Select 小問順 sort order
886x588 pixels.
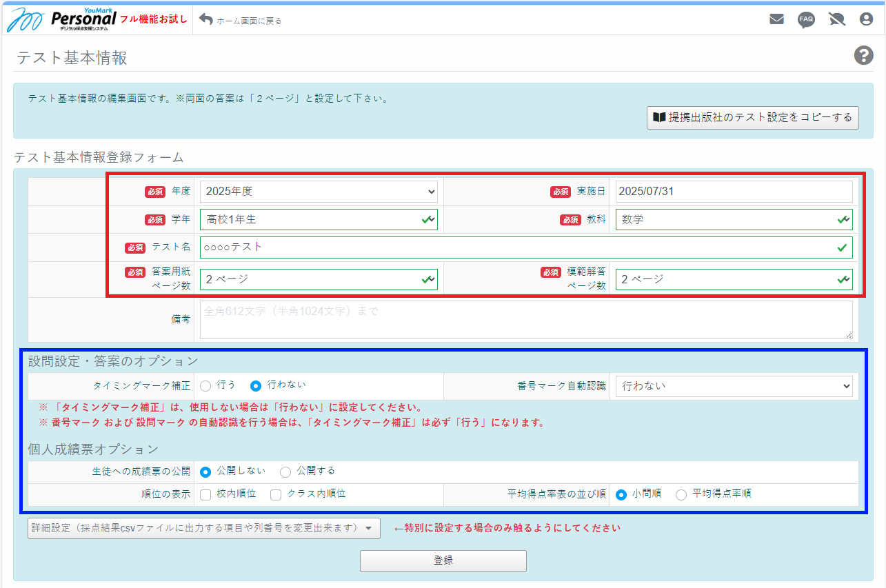(x=621, y=494)
